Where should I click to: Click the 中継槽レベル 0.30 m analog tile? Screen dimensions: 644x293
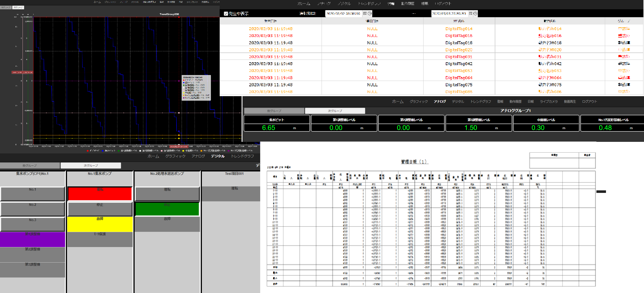(546, 123)
